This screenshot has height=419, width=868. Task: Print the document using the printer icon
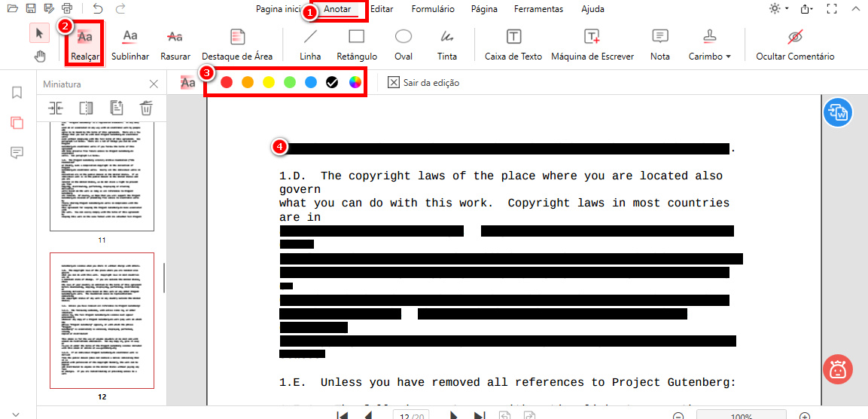[67, 8]
